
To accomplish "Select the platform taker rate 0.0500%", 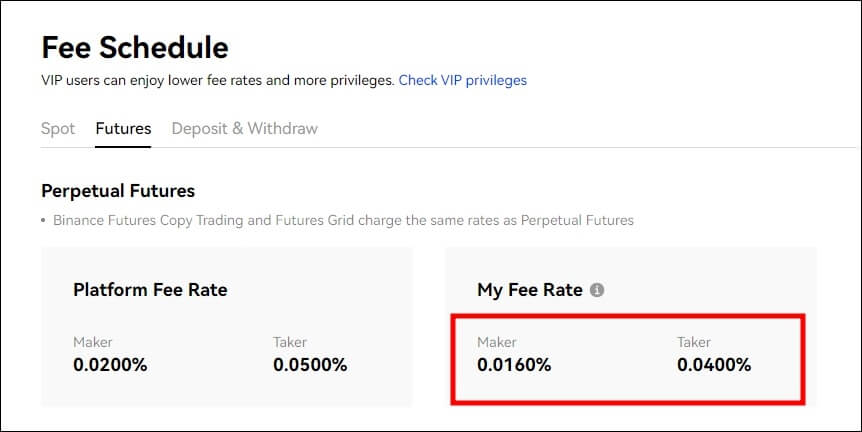I will pyautogui.click(x=310, y=365).
